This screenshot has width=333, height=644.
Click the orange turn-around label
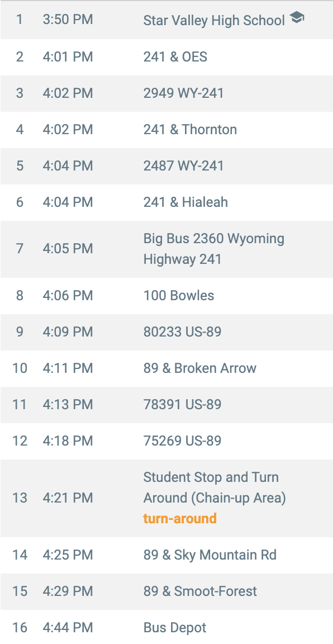[180, 518]
